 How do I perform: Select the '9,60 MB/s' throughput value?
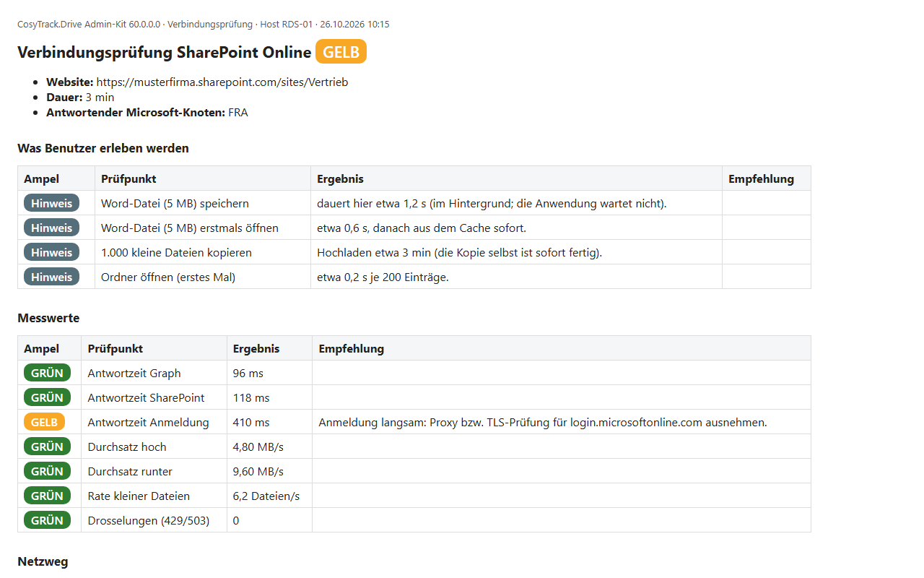pyautogui.click(x=258, y=472)
